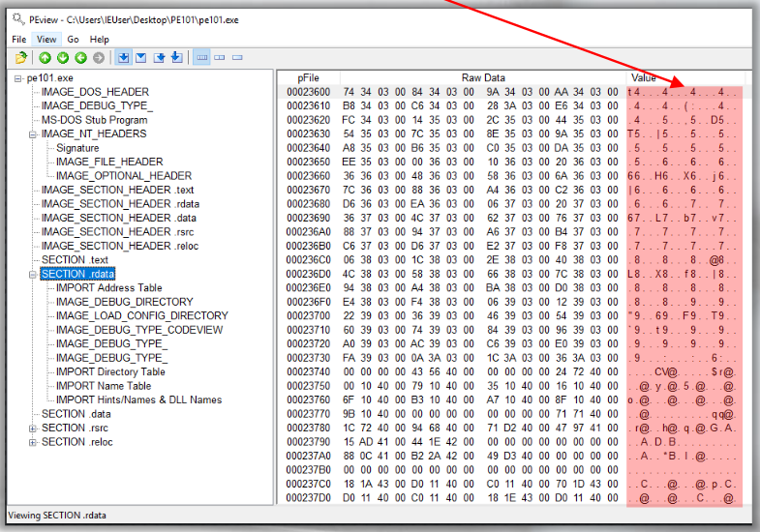
Task: Expand the SECTION .reloc node
Action: tap(33, 442)
